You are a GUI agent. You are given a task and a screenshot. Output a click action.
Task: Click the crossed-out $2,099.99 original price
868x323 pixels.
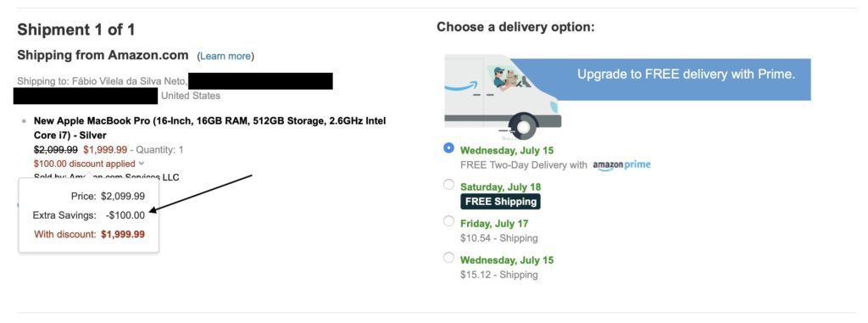56,149
